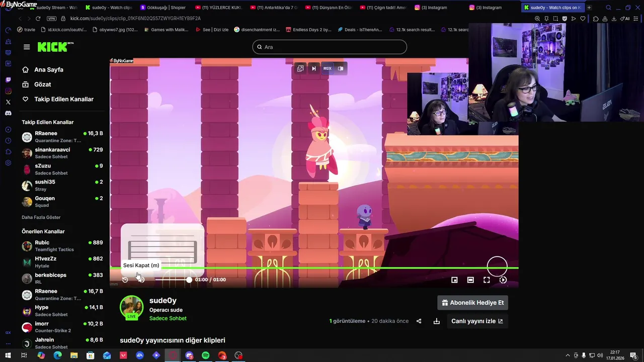The image size is (644, 362).
Task: Open Deals - IsThereAn... bookmark
Action: tap(359, 30)
